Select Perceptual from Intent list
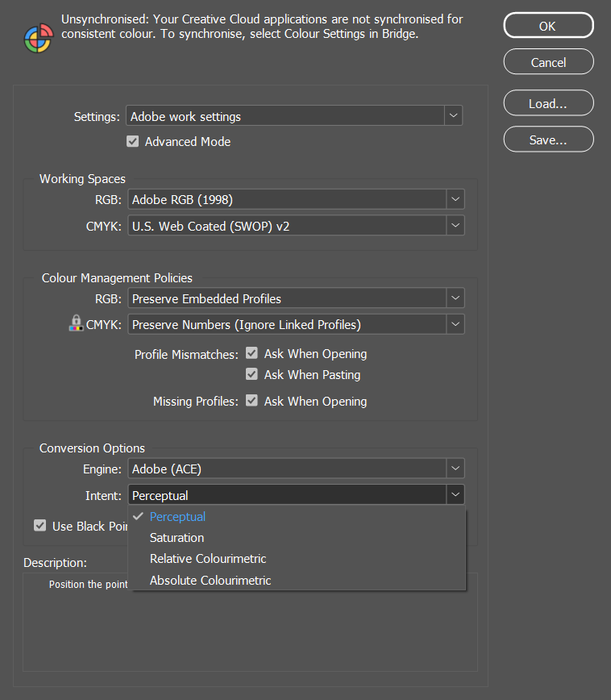Image resolution: width=611 pixels, height=700 pixels. coord(297,516)
